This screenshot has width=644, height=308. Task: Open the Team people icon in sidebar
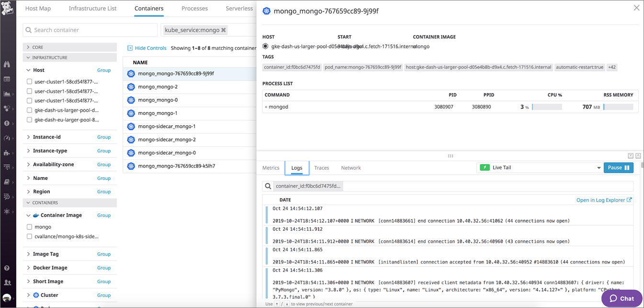click(x=7, y=283)
